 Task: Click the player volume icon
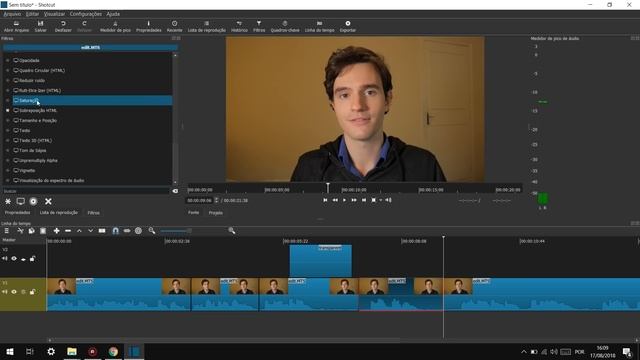point(389,200)
